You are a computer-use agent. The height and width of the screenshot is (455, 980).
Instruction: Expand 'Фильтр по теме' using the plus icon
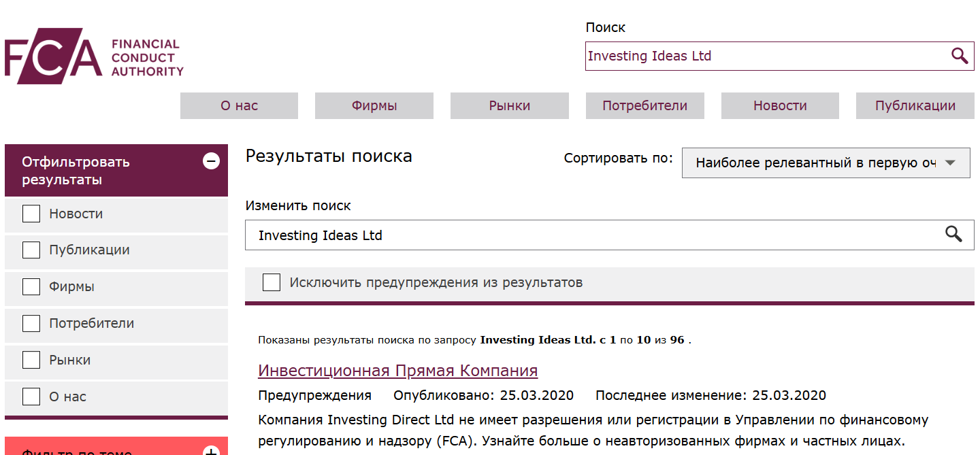click(212, 449)
